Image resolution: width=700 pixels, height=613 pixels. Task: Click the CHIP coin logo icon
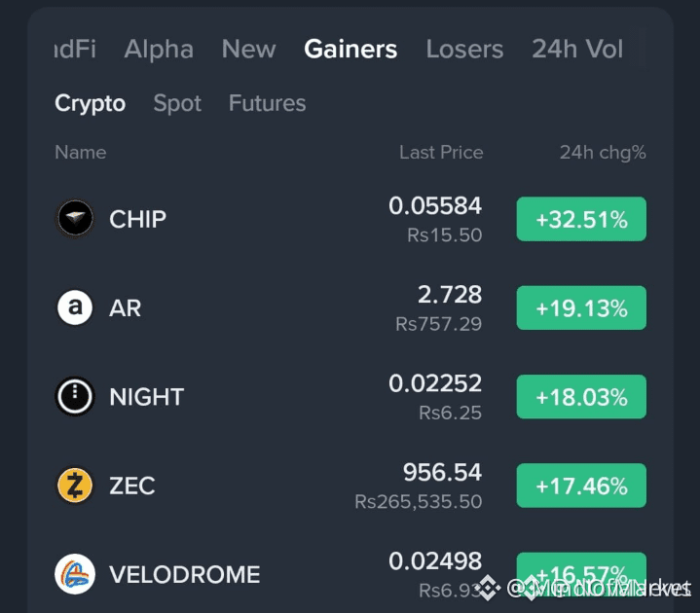[x=75, y=219]
